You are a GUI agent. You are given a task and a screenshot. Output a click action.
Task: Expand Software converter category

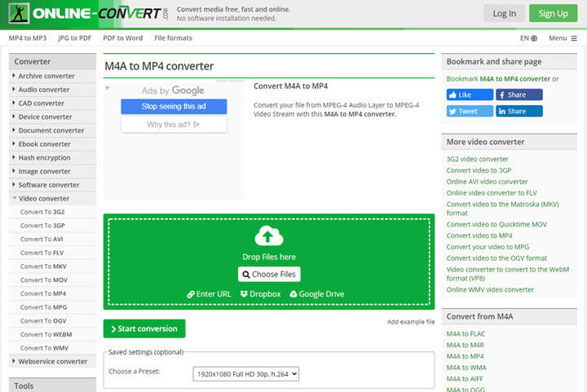[x=52, y=185]
